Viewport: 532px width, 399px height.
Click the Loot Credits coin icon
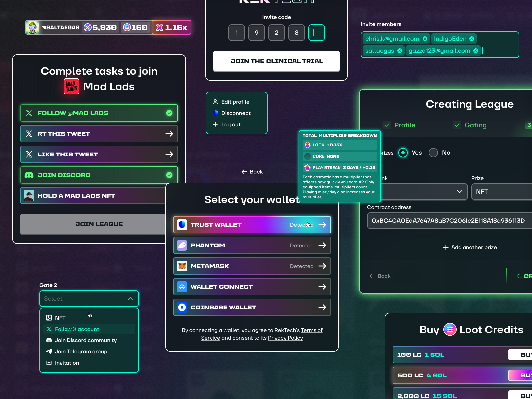(x=450, y=330)
